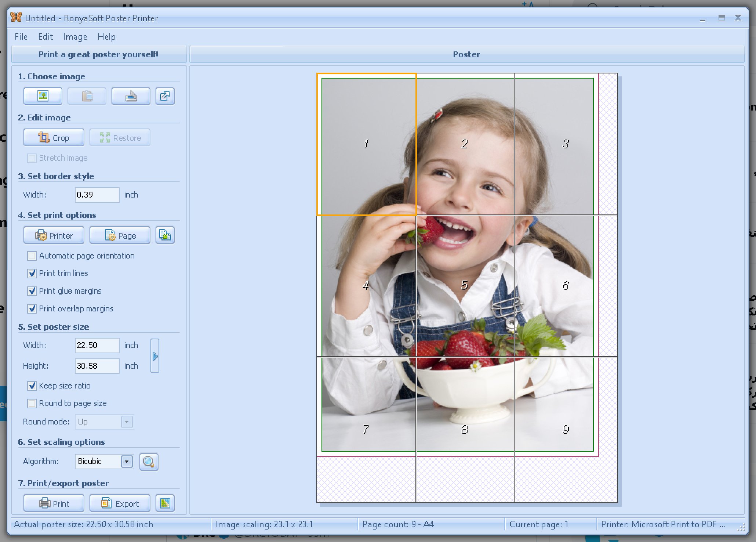Click the Printer settings icon
The width and height of the screenshot is (756, 542).
pos(53,236)
